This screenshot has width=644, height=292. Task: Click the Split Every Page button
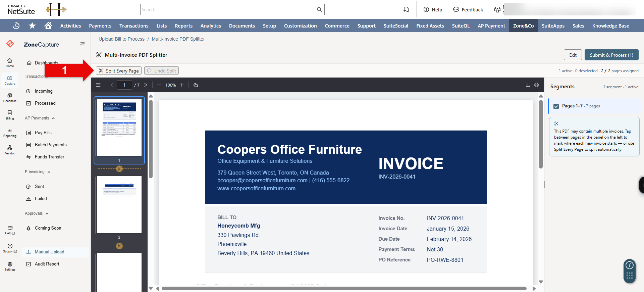119,71
